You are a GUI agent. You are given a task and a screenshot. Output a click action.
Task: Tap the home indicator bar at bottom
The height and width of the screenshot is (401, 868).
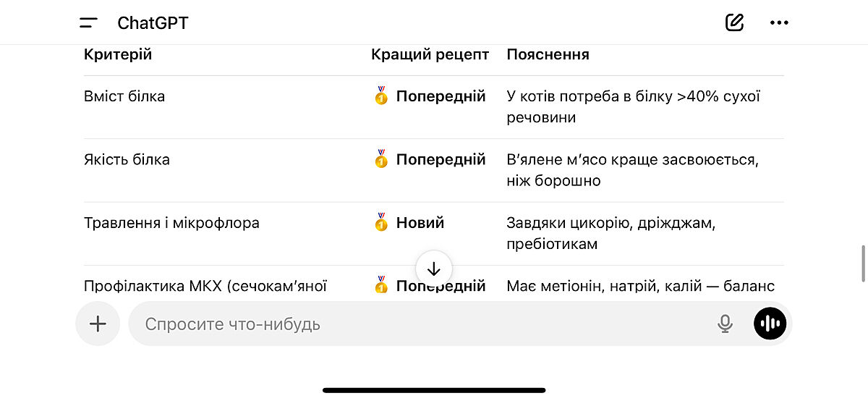434,390
